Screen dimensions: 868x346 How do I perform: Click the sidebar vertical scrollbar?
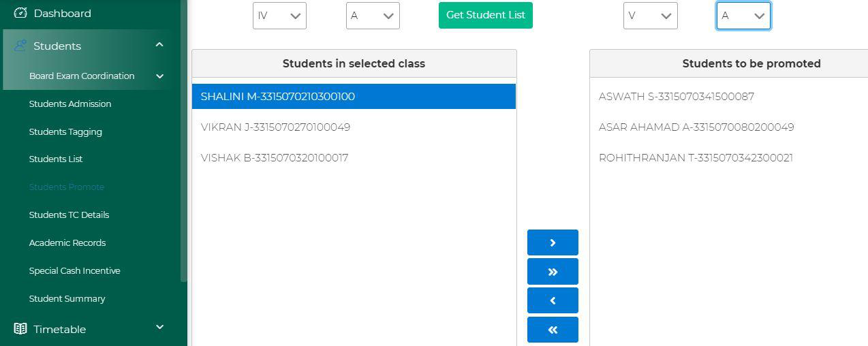(183, 141)
